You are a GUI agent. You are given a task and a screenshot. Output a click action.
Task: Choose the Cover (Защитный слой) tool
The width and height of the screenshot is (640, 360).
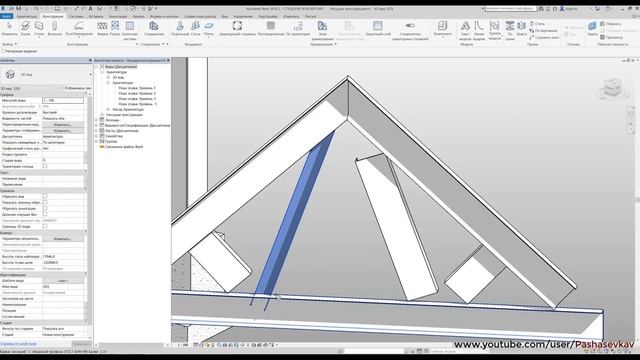378,29
